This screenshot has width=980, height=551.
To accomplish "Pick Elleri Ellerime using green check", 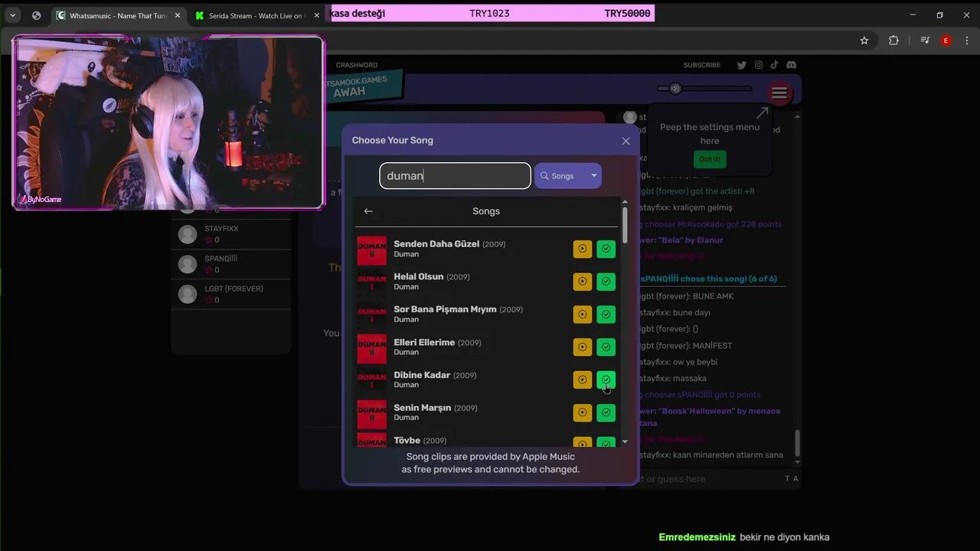I will point(606,347).
